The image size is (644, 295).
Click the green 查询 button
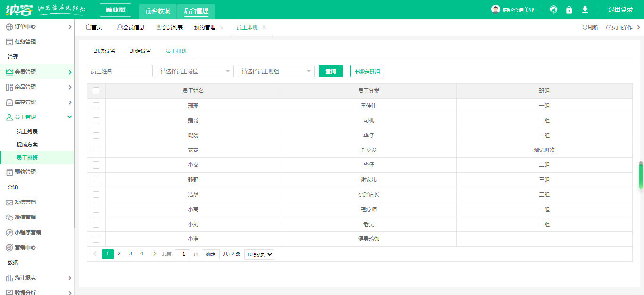pyautogui.click(x=330, y=71)
